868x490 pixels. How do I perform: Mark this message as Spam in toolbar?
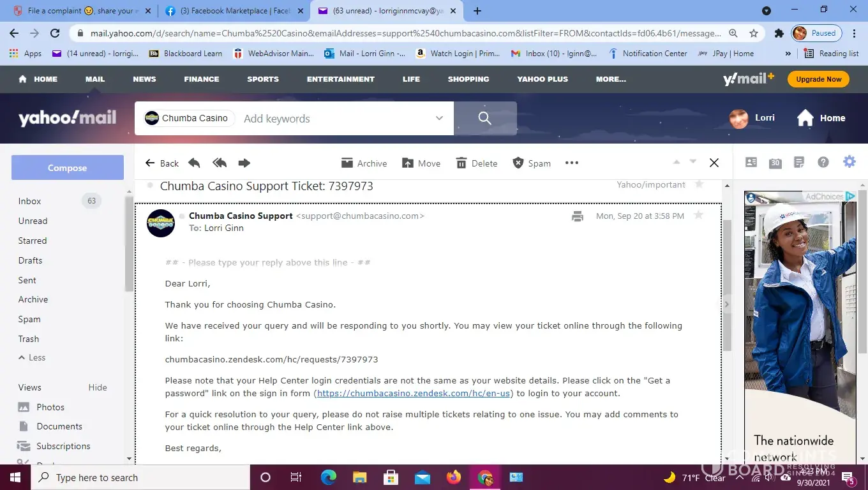tap(532, 163)
